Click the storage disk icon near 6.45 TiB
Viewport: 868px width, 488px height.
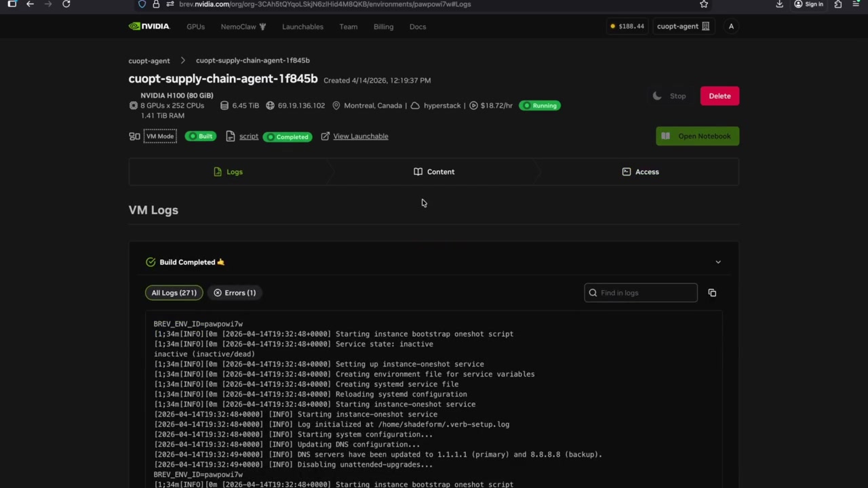coord(224,106)
